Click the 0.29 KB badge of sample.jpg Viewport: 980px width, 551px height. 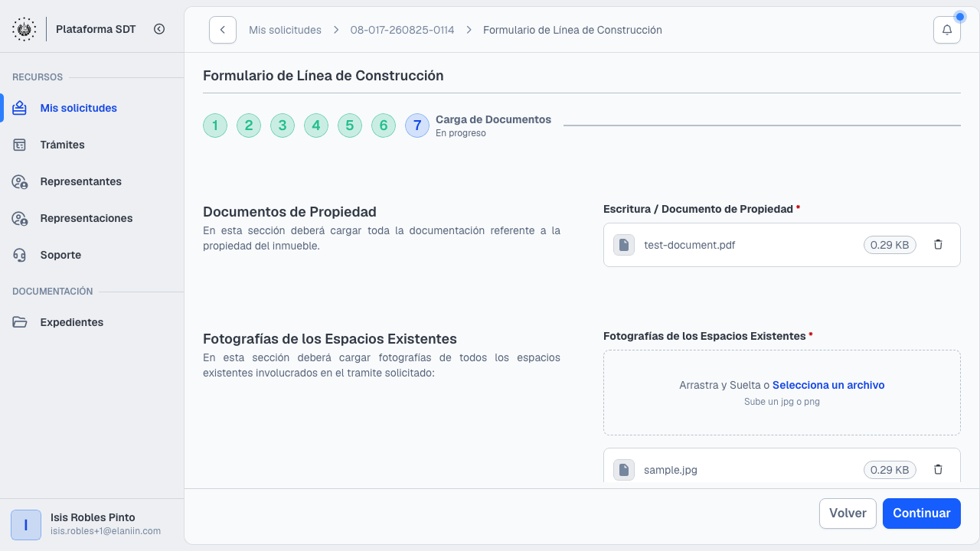click(x=890, y=470)
